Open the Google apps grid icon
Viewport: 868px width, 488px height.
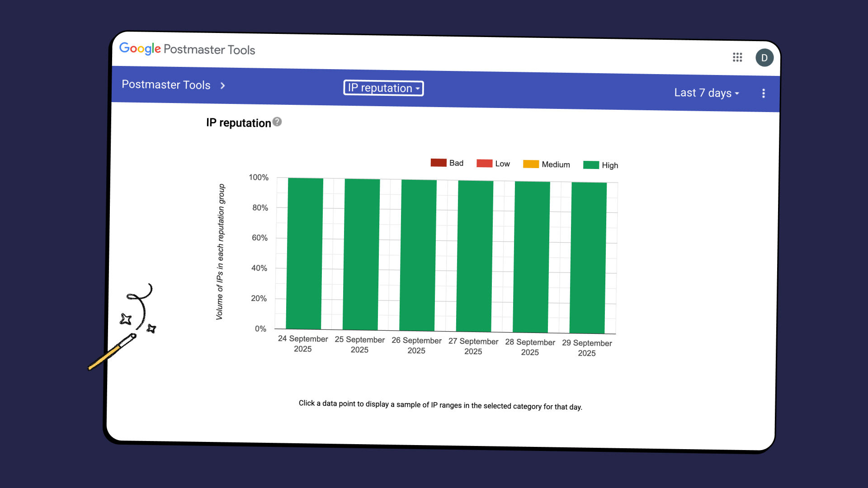tap(737, 57)
